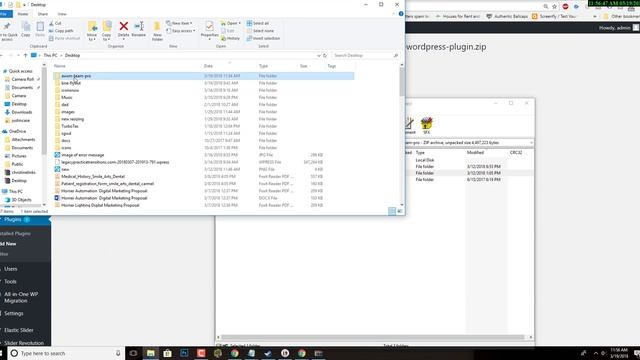Click the Cut command in the ribbon
This screenshot has width=640, height=360.
[x=55, y=24]
